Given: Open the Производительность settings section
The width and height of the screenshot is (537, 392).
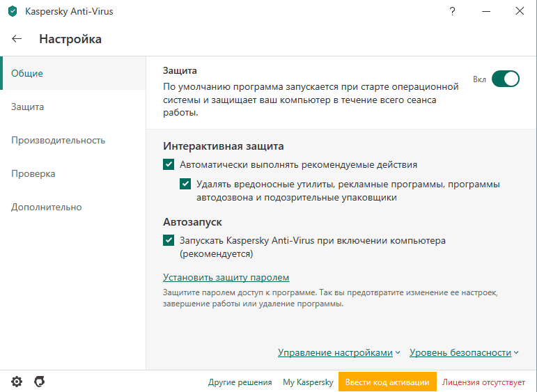Looking at the screenshot, I should (59, 140).
